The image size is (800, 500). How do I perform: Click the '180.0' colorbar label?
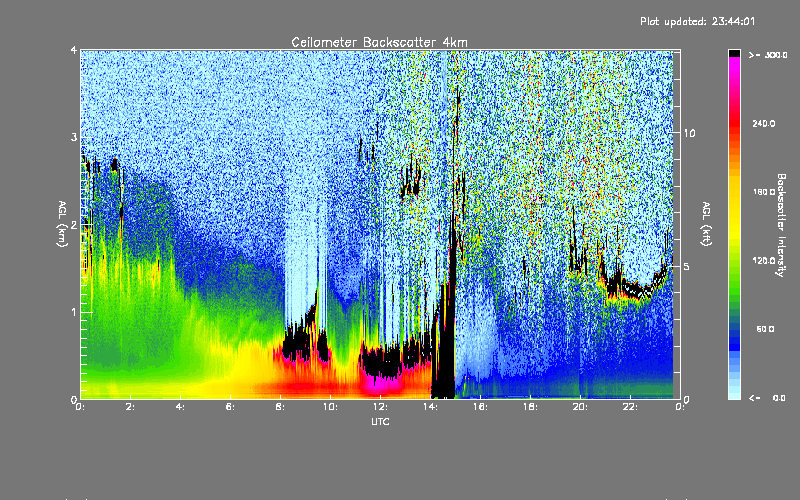pos(764,192)
